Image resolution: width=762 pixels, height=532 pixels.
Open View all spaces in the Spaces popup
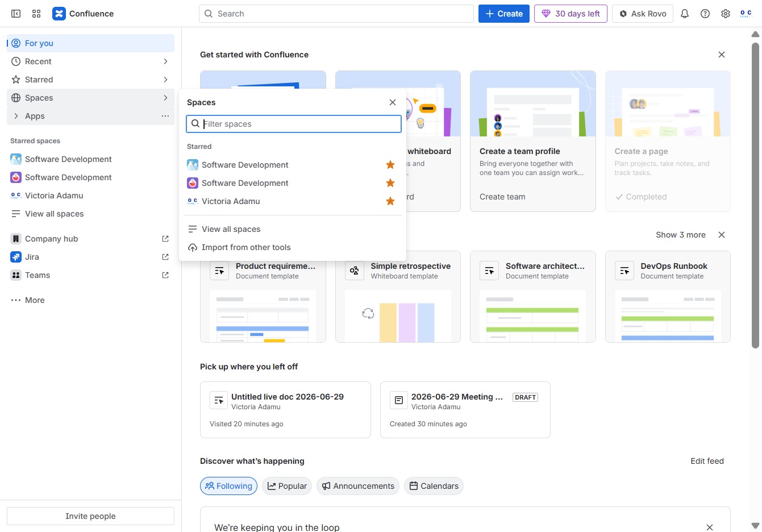(x=293, y=229)
